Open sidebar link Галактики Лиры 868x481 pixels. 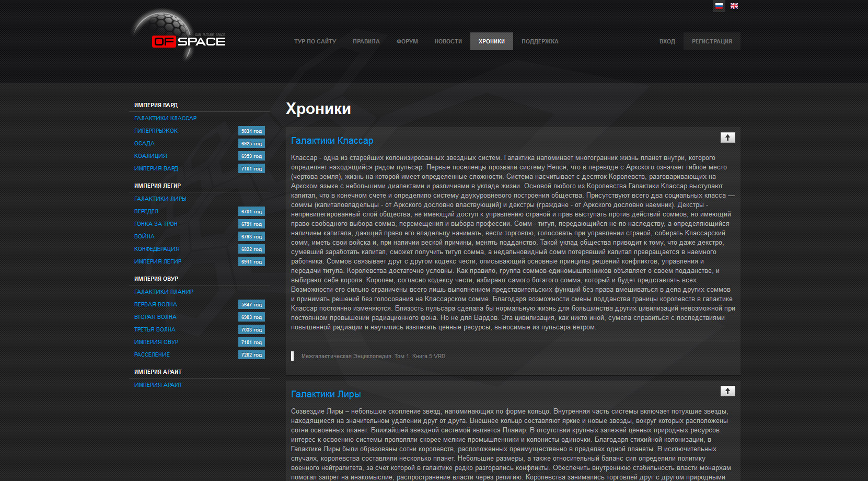tap(160, 199)
